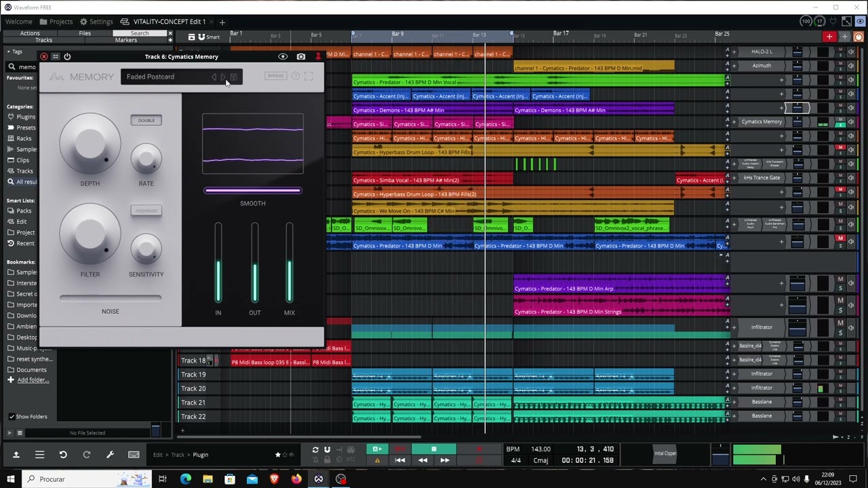Toggle the red pin on plugin window
Viewport: 868px width, 488px height.
318,57
